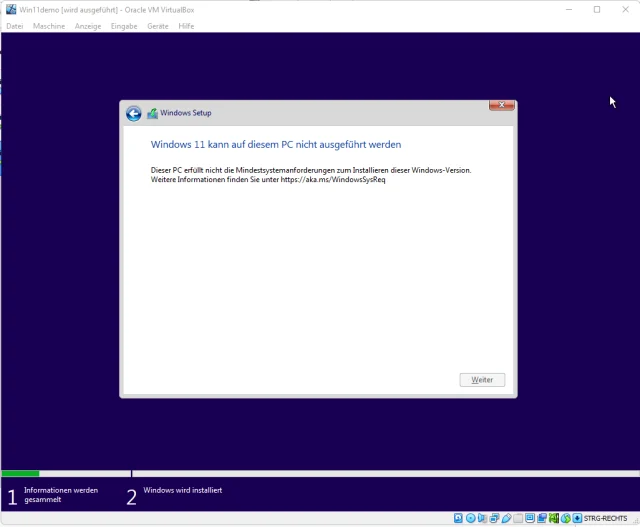The width and height of the screenshot is (640, 527).
Task: Open the Anzeige menu
Action: [88, 26]
